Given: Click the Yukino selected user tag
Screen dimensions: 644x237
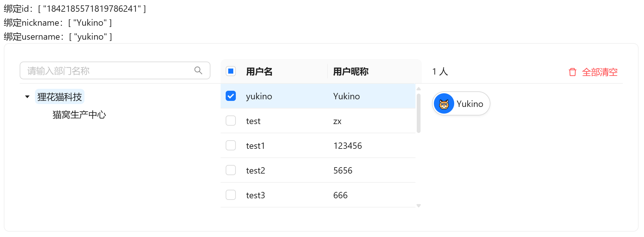Looking at the screenshot, I should [x=469, y=104].
